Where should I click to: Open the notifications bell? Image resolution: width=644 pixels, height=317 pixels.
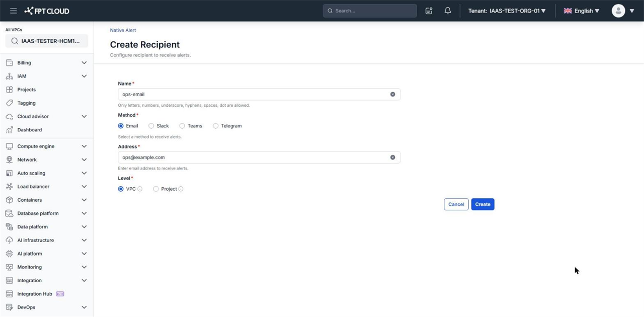coord(447,11)
